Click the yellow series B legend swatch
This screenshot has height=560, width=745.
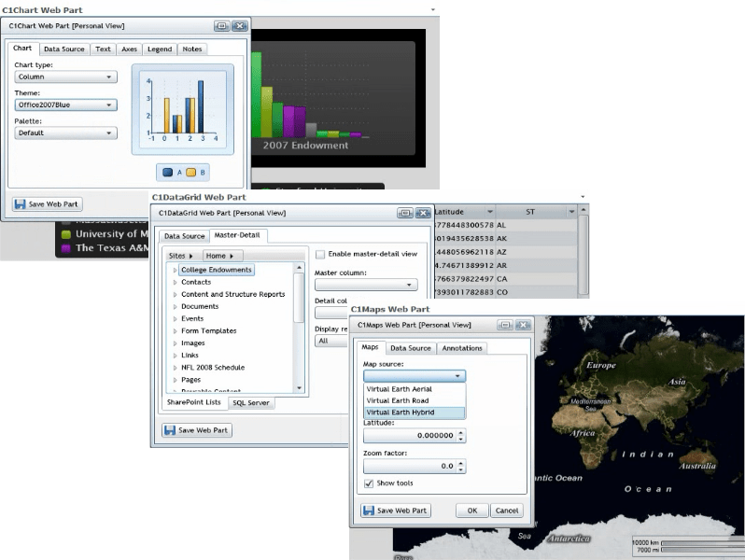tap(191, 173)
